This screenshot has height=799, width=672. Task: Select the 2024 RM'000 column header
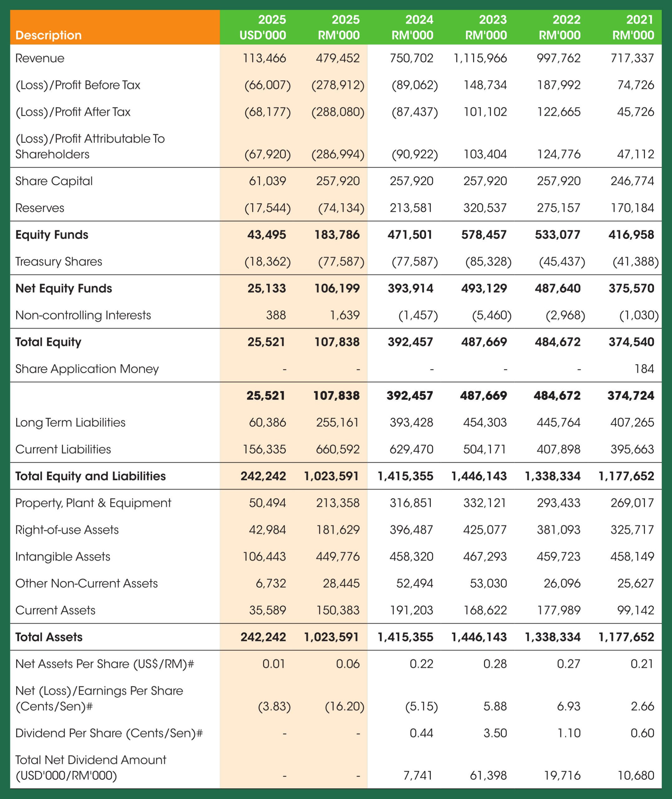(x=412, y=27)
